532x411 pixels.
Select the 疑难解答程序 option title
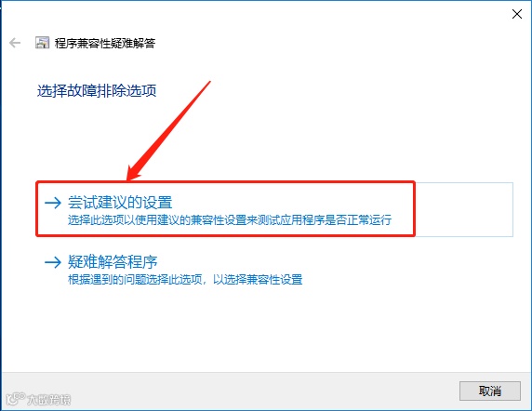pyautogui.click(x=113, y=262)
